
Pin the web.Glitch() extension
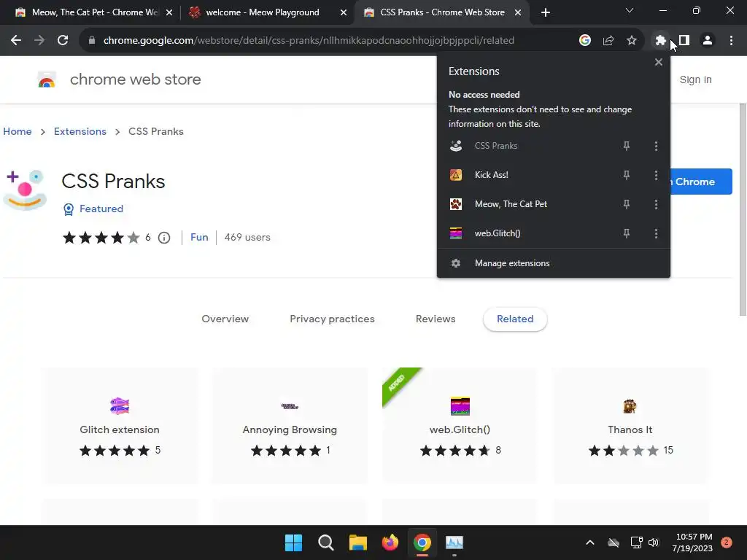(627, 233)
